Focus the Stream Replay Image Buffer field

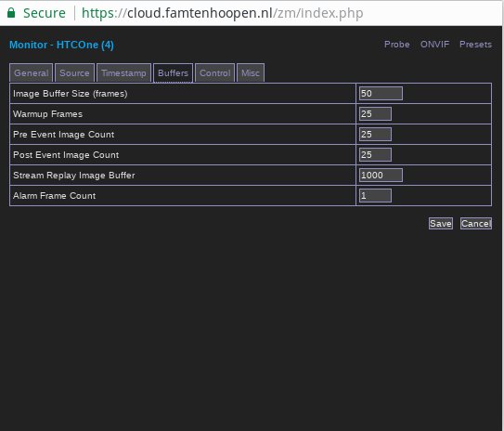tap(381, 175)
